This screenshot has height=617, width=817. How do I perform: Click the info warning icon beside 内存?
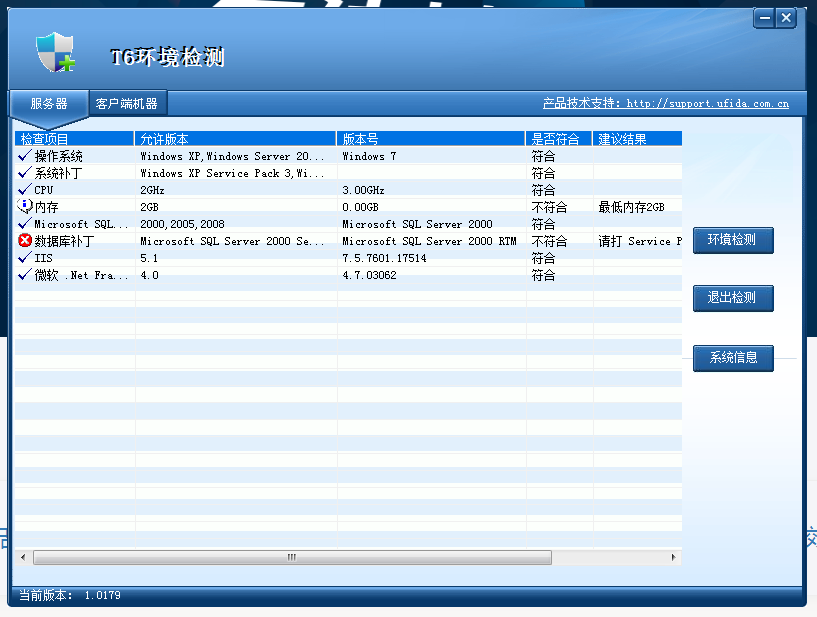(x=24, y=206)
